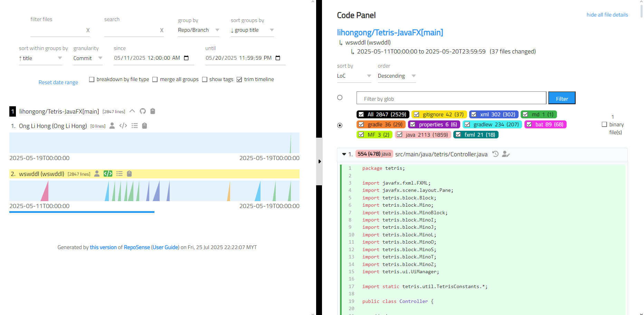Open GitHub icon next to lihongong/Tetris-JavaFX repo
Image resolution: width=644 pixels, height=315 pixels.
pyautogui.click(x=143, y=111)
